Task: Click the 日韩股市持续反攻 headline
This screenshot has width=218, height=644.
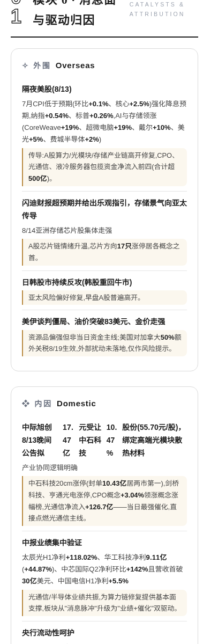Action: click(77, 282)
